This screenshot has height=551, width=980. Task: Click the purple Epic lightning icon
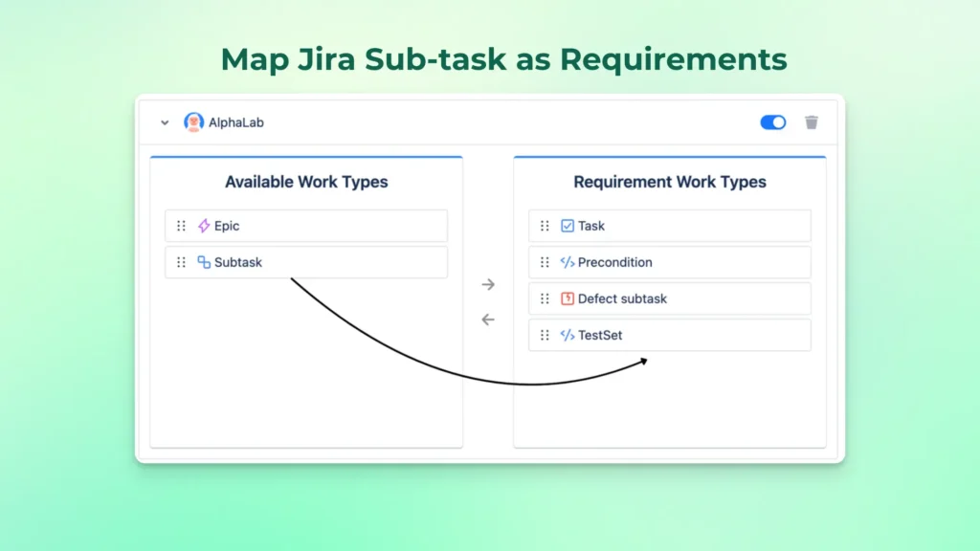tap(204, 226)
